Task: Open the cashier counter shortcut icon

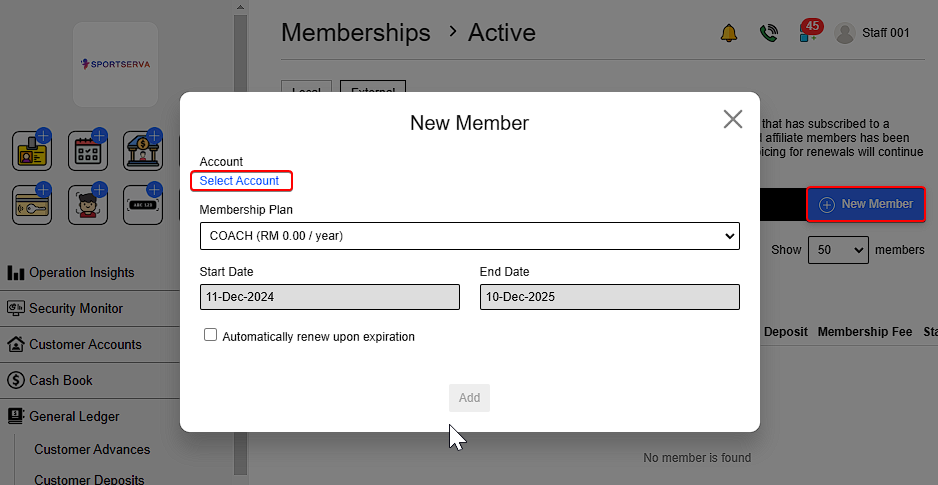Action: [x=143, y=150]
